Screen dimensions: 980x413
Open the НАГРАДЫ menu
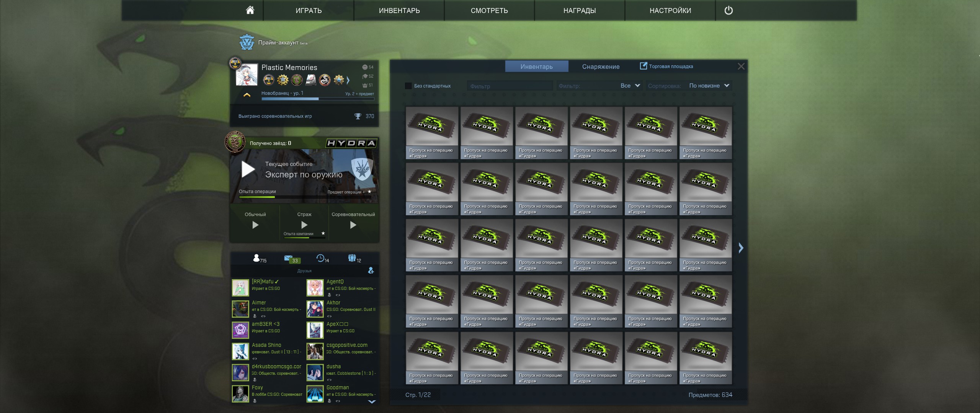click(x=580, y=10)
